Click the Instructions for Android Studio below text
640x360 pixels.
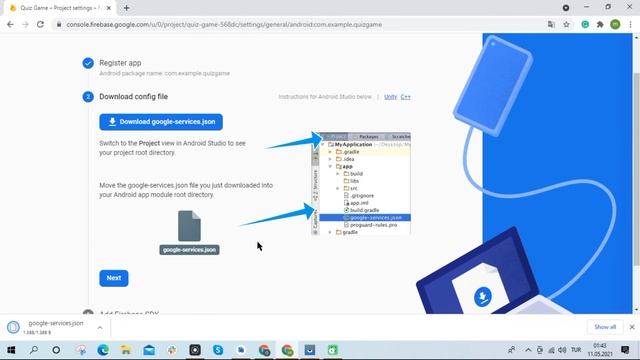(325, 97)
